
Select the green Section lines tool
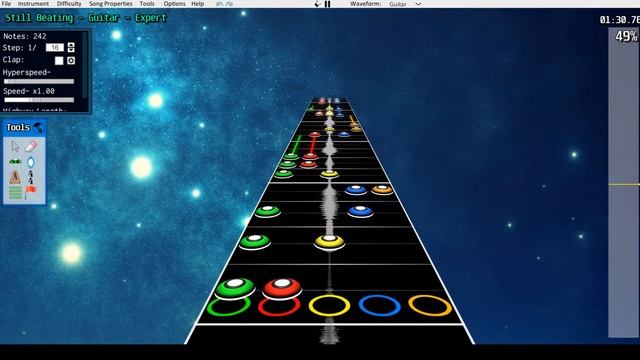[15, 193]
